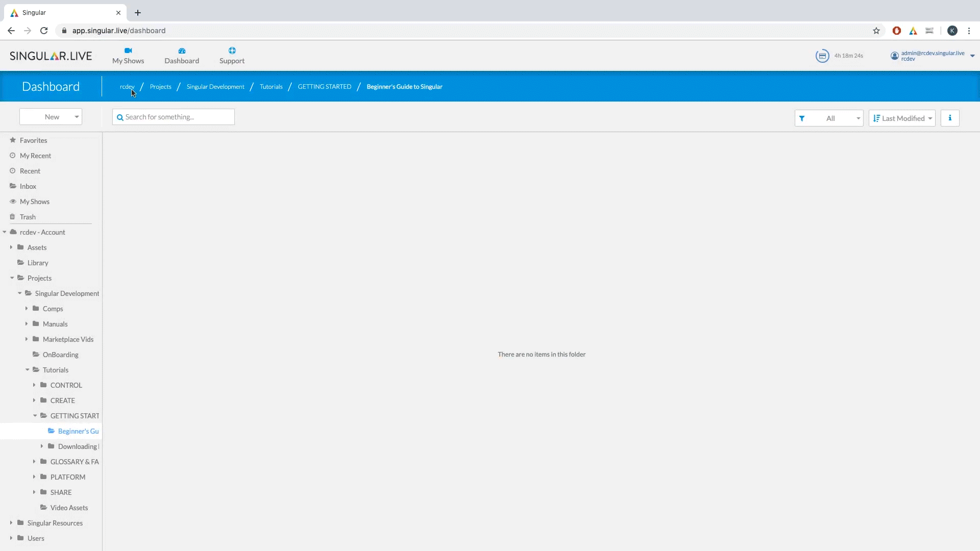Go to Projects breadcrumb
Viewport: 980px width, 551px height.
[x=160, y=87]
